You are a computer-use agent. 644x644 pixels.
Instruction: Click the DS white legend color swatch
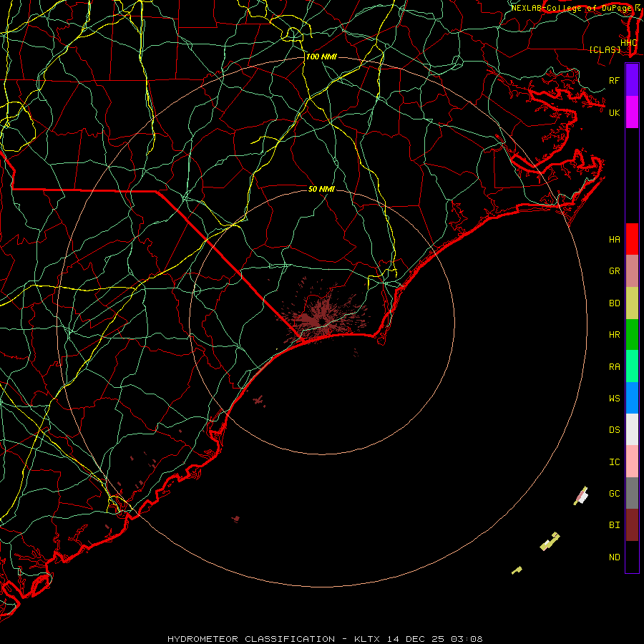click(632, 429)
